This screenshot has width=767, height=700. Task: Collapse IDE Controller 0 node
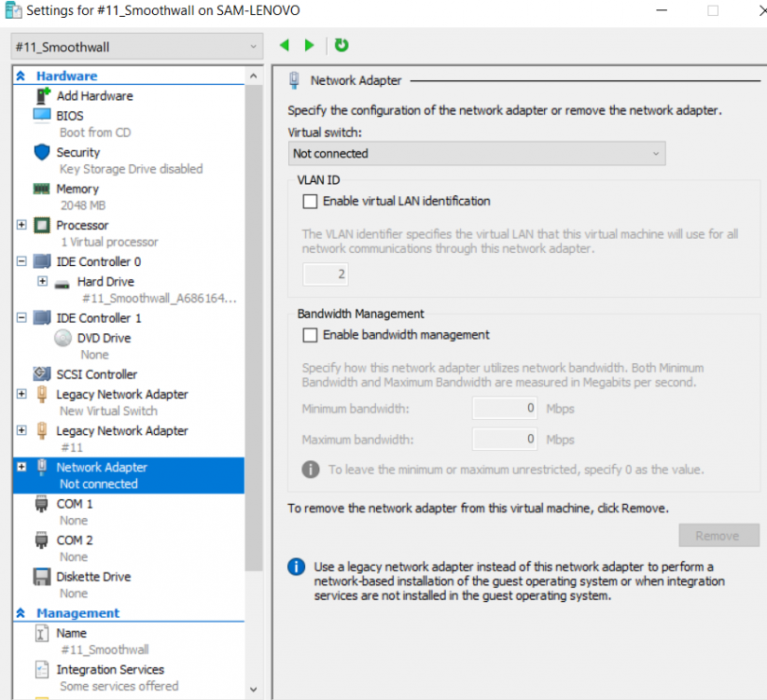pyautogui.click(x=21, y=261)
